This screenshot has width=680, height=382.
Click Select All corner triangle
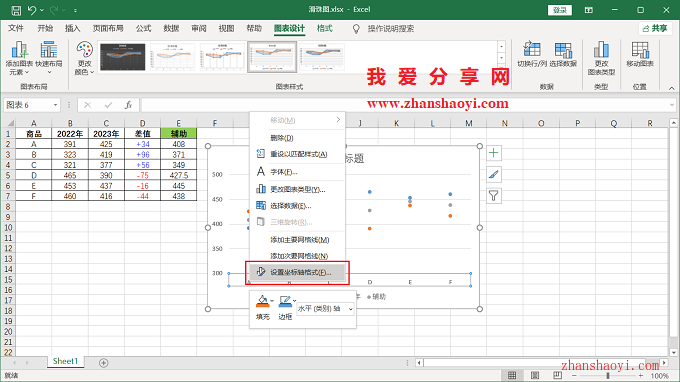coord(10,123)
